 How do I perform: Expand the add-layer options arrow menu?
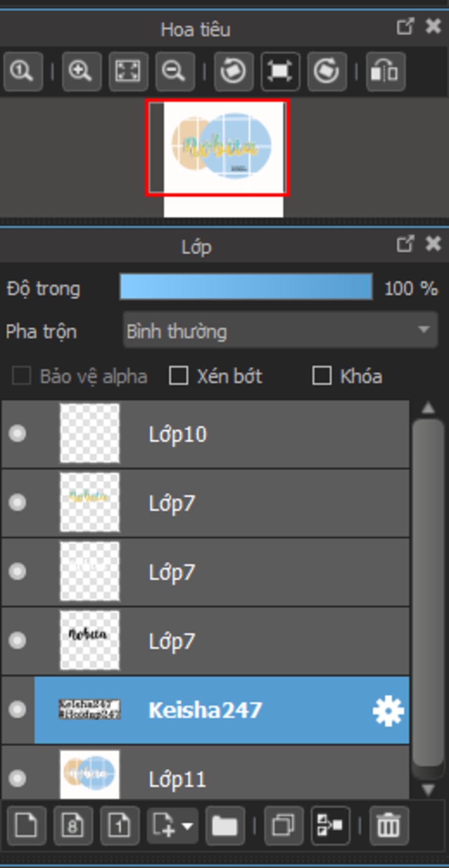(188, 826)
